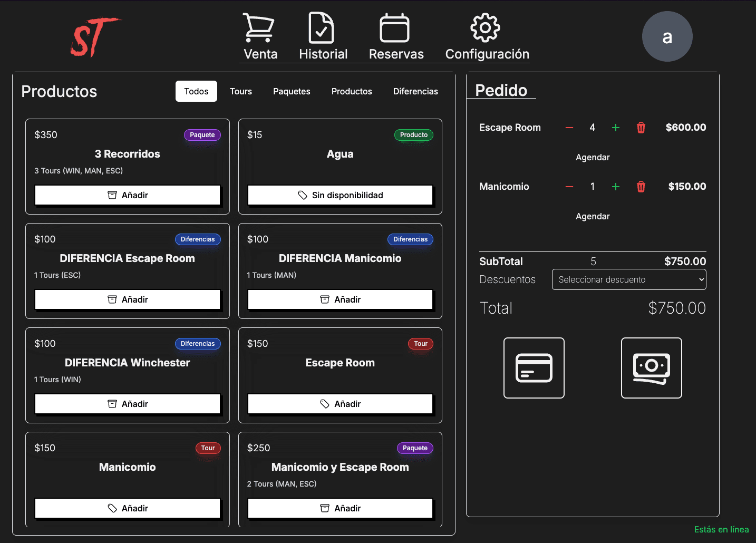Select the cash payment icon
Screen dimensions: 756x543
point(651,368)
